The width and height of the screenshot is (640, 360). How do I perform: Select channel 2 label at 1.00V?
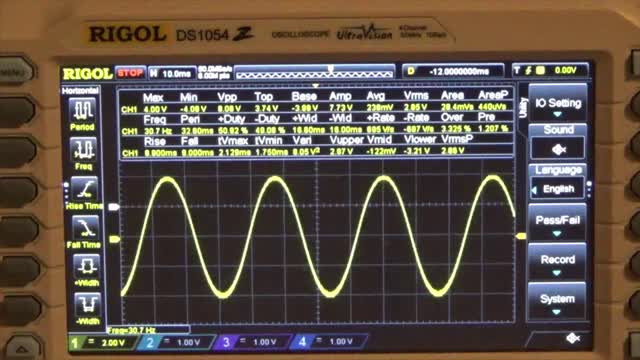click(176, 342)
